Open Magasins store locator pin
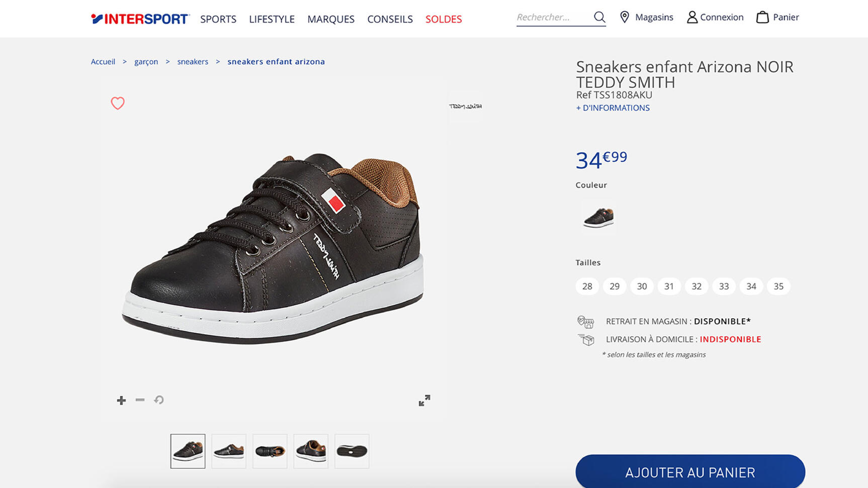Viewport: 868px width, 488px height. 625,17
